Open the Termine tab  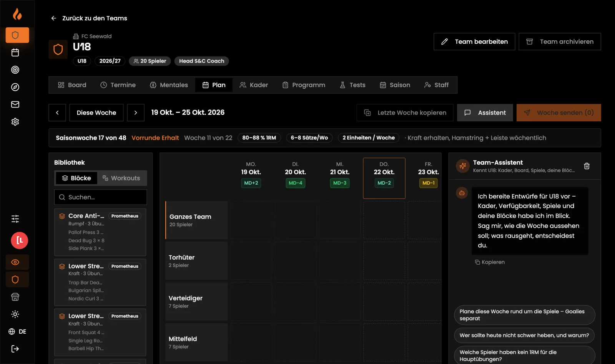pos(118,85)
